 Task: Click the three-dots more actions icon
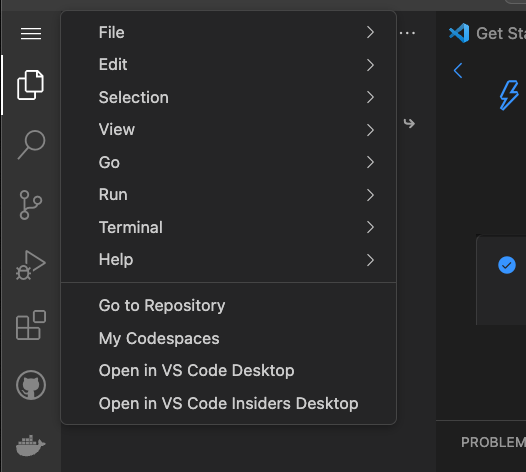408,33
